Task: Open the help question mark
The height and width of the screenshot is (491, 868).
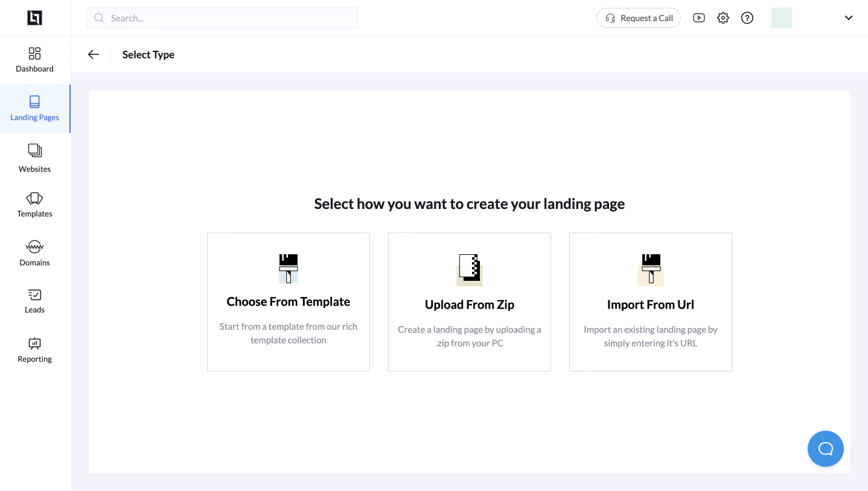Action: tap(747, 18)
